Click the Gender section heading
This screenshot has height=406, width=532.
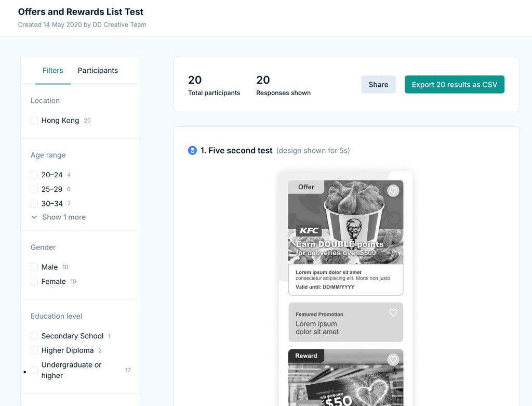click(x=43, y=247)
